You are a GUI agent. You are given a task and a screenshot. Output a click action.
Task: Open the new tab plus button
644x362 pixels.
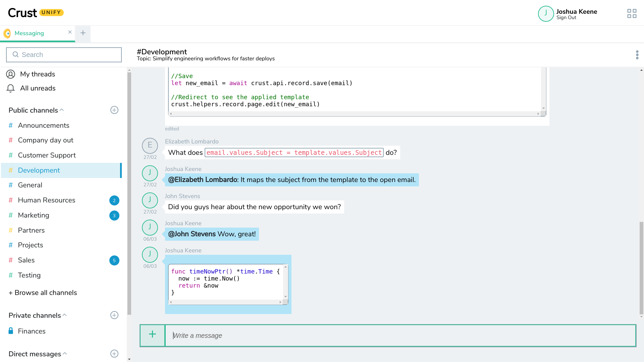click(x=83, y=33)
